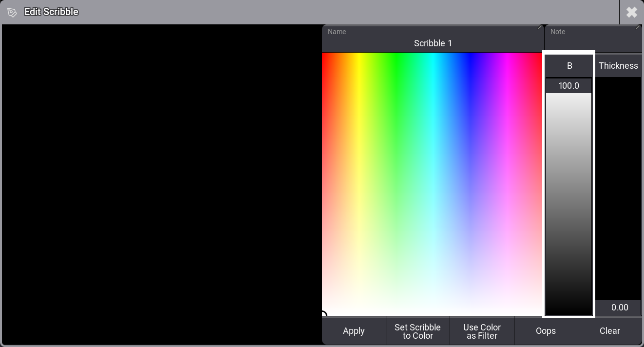Click the scribble pen icon in title bar
Viewport: 644px width, 347px height.
coord(12,12)
